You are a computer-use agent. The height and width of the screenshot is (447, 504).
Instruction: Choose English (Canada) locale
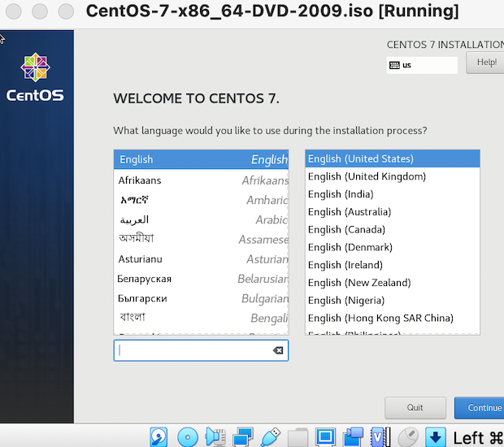(x=393, y=229)
